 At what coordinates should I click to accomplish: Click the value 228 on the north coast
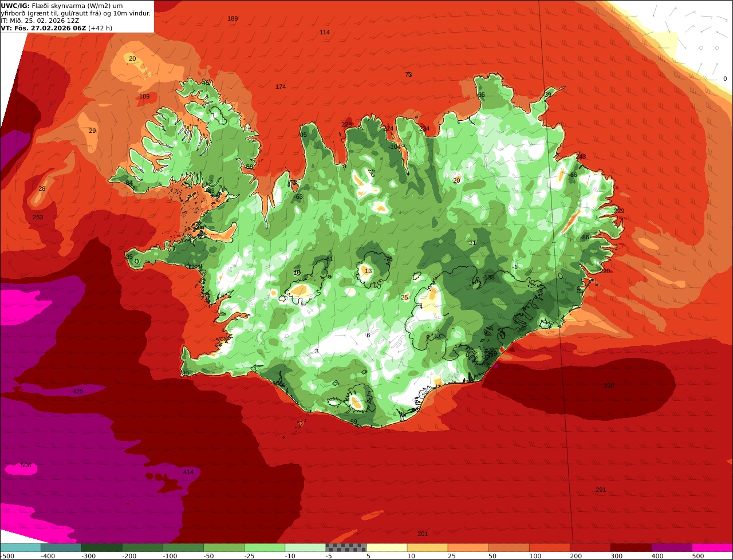[x=346, y=125]
